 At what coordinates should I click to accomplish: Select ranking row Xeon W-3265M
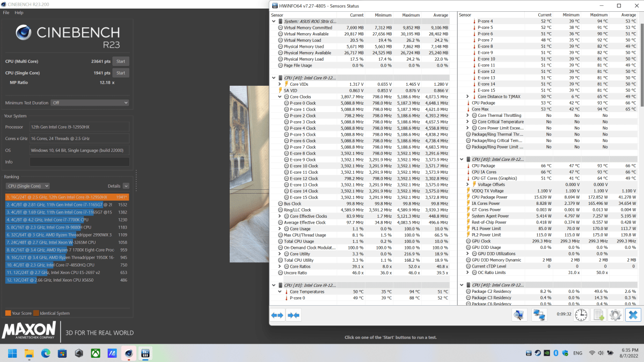[x=67, y=242]
